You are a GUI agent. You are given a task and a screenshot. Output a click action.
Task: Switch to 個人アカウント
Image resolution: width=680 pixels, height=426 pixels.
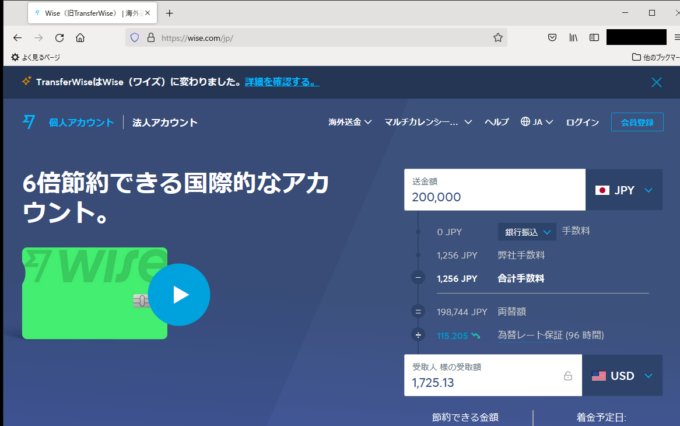click(x=81, y=122)
